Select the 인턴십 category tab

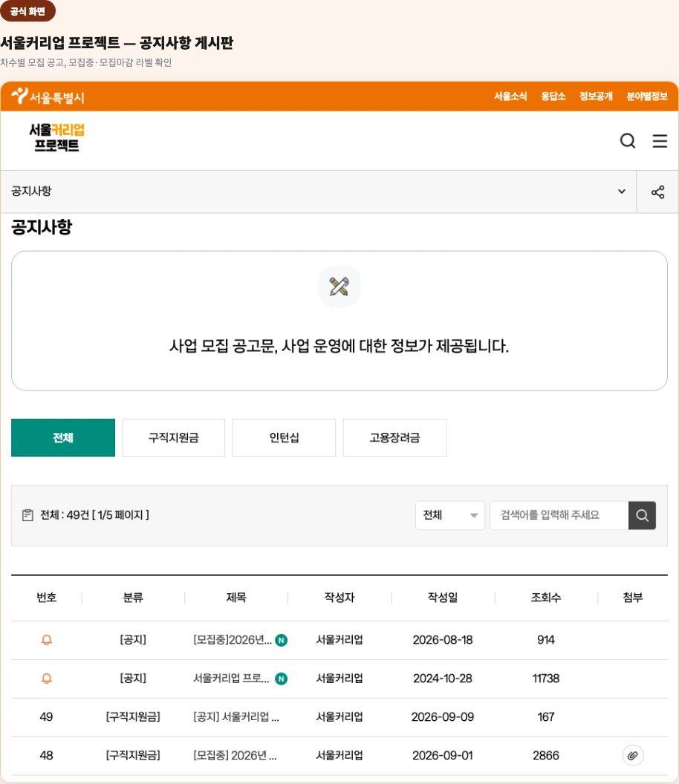coord(285,437)
